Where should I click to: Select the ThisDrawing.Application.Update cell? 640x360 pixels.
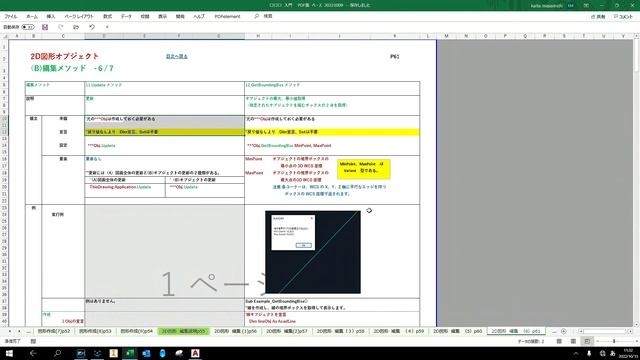coord(124,187)
